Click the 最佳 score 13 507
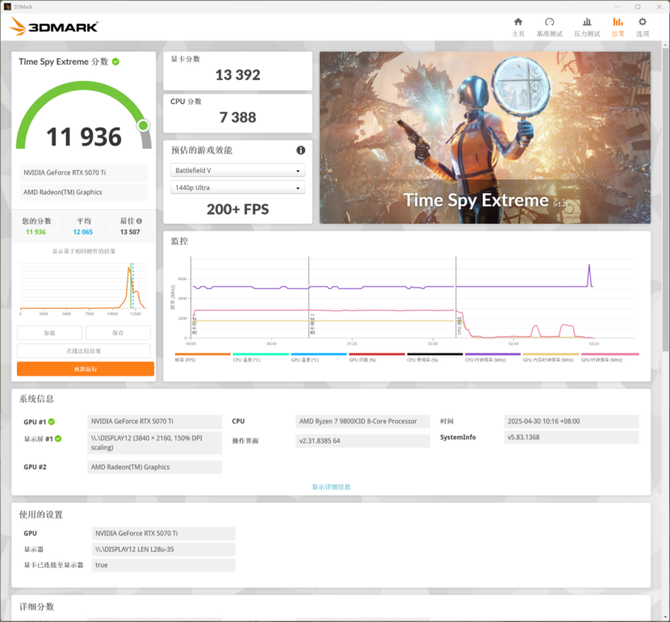This screenshot has width=670, height=622. pyautogui.click(x=130, y=232)
